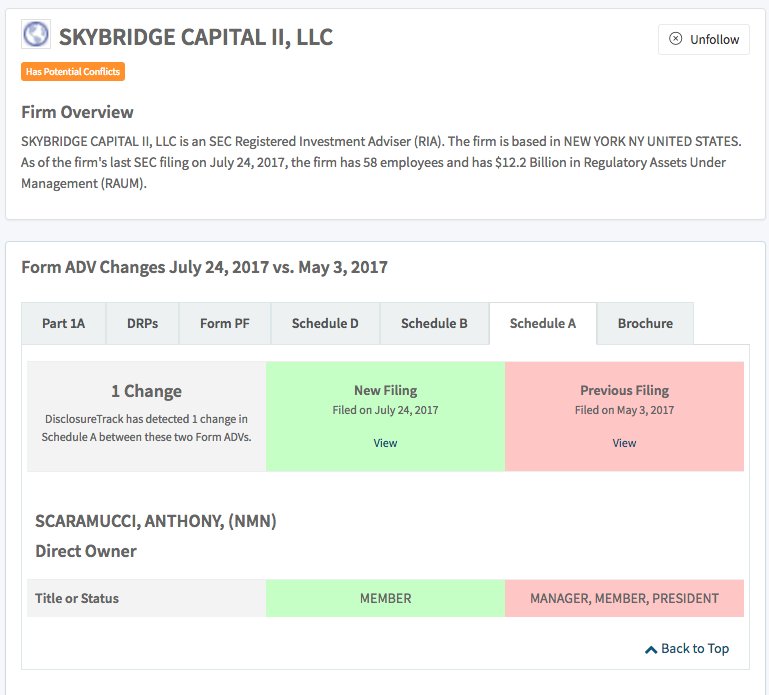Click the Direct Owner label

pyautogui.click(x=86, y=551)
